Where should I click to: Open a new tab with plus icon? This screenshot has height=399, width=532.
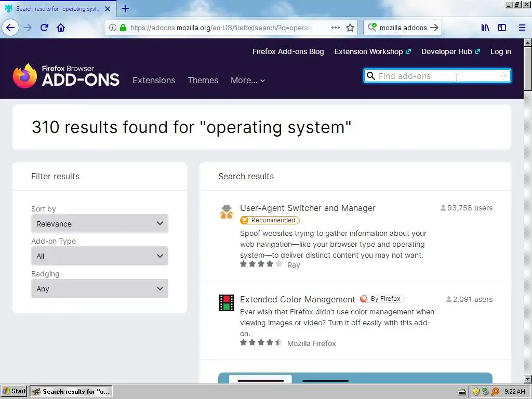tap(125, 8)
